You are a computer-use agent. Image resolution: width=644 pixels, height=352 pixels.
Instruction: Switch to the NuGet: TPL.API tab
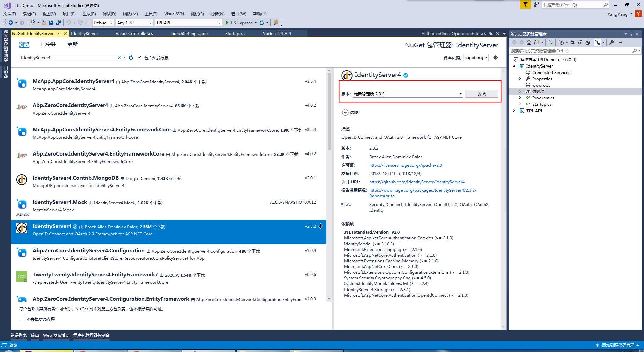(x=276, y=34)
